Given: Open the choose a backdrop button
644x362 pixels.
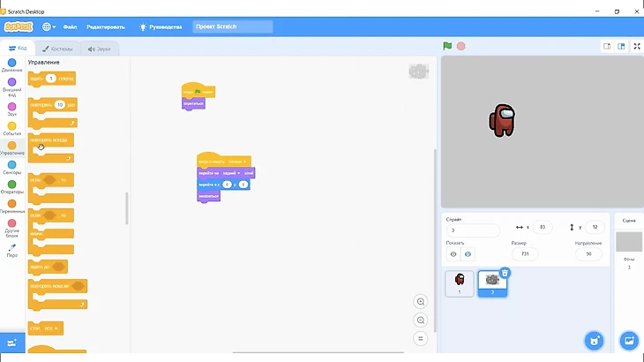Looking at the screenshot, I should tap(629, 341).
